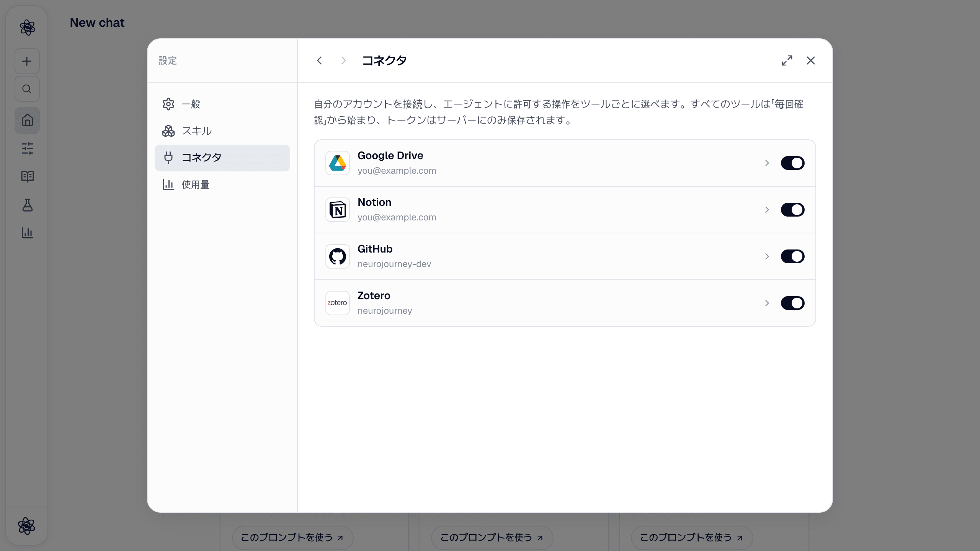Open the 一般 settings section
980x551 pixels.
point(222,104)
